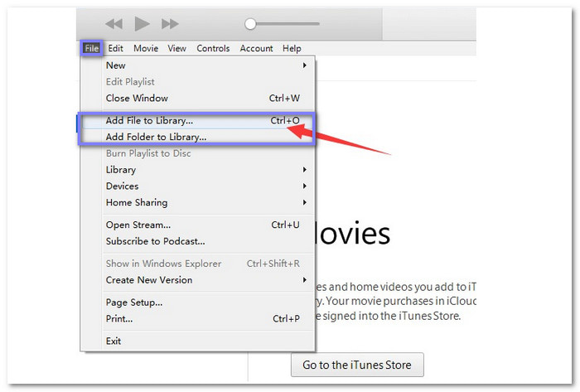Choose Close Window from File menu
580x392 pixels.
click(197, 99)
